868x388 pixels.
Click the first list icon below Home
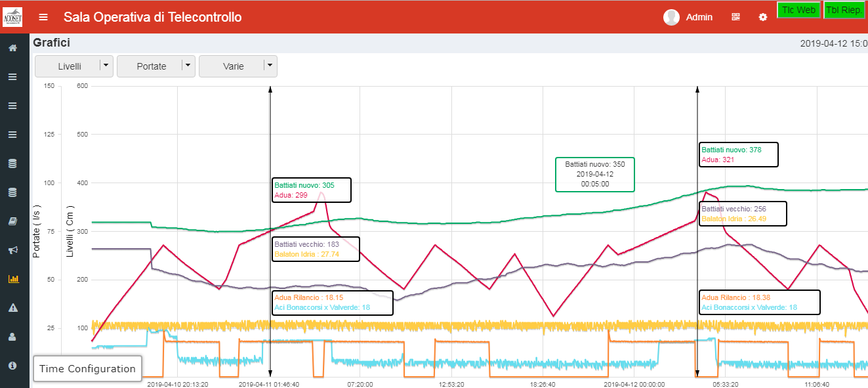click(12, 77)
